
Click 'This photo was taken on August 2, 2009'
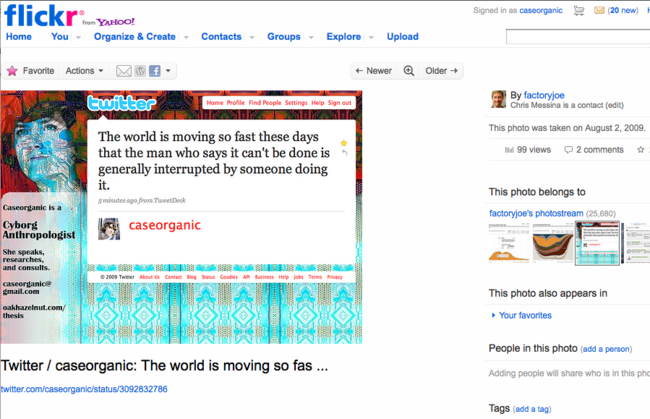point(567,128)
